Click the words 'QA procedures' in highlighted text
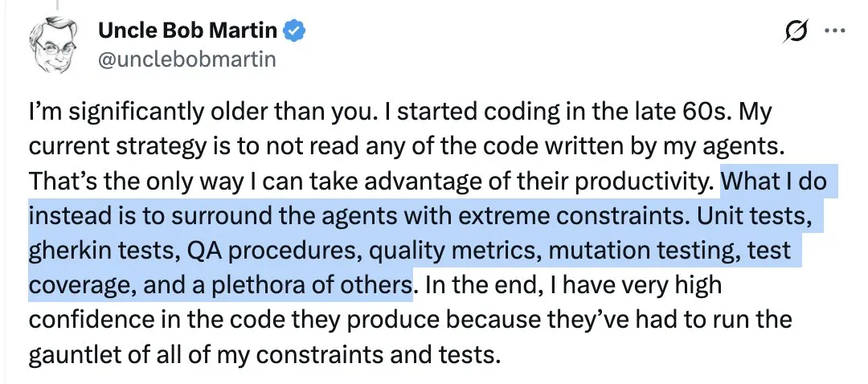This screenshot has height=384, width=868. 269,251
